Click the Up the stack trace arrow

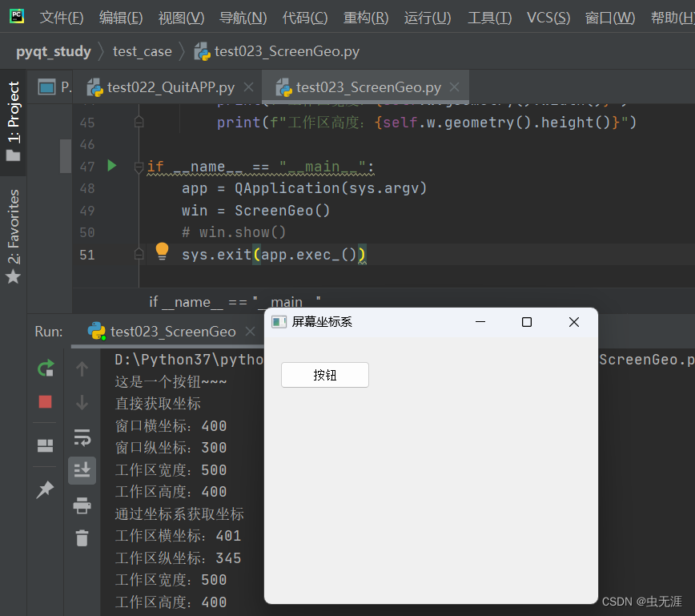click(x=82, y=368)
